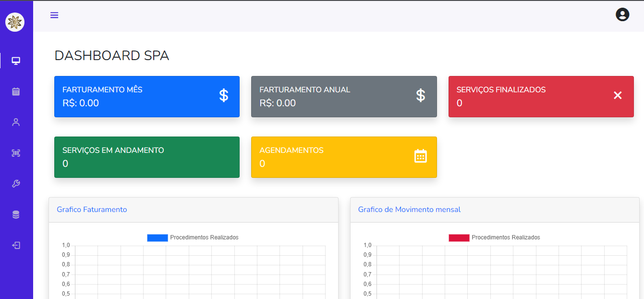Click the Grafico Faturamento header link
The height and width of the screenshot is (299, 644).
pyautogui.click(x=92, y=210)
